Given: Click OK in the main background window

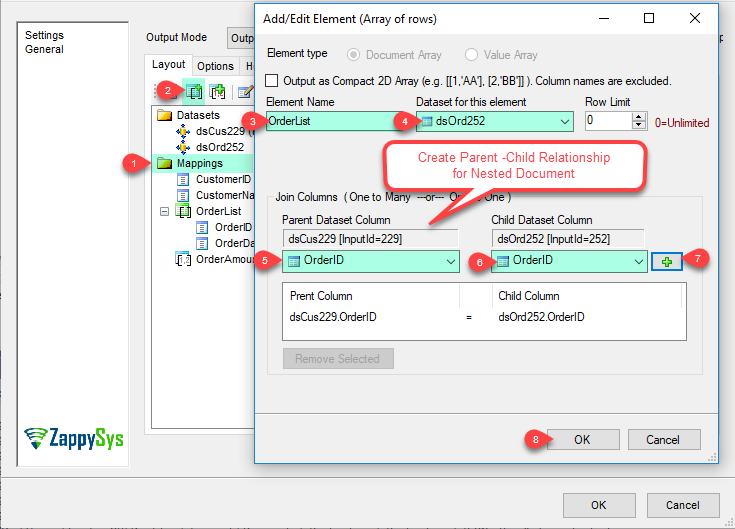Looking at the screenshot, I should (x=599, y=505).
